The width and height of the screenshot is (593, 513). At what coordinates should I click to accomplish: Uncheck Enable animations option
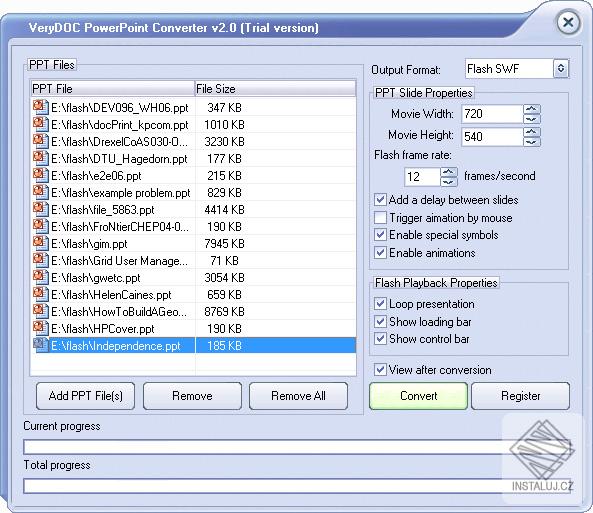coord(380,253)
